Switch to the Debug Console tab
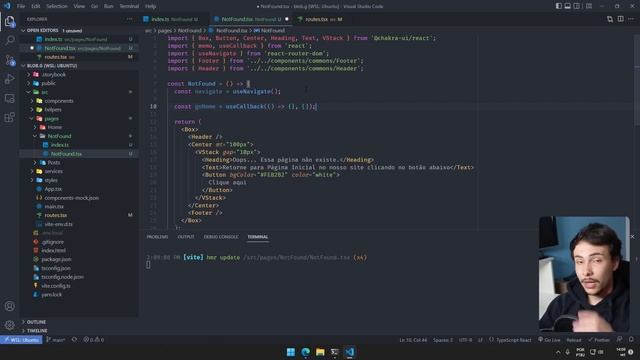 pos(221,237)
